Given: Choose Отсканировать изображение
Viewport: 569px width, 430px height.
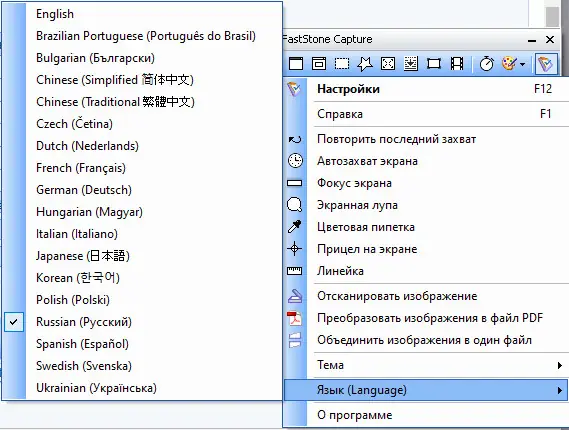Looking at the screenshot, I should click(426, 296).
